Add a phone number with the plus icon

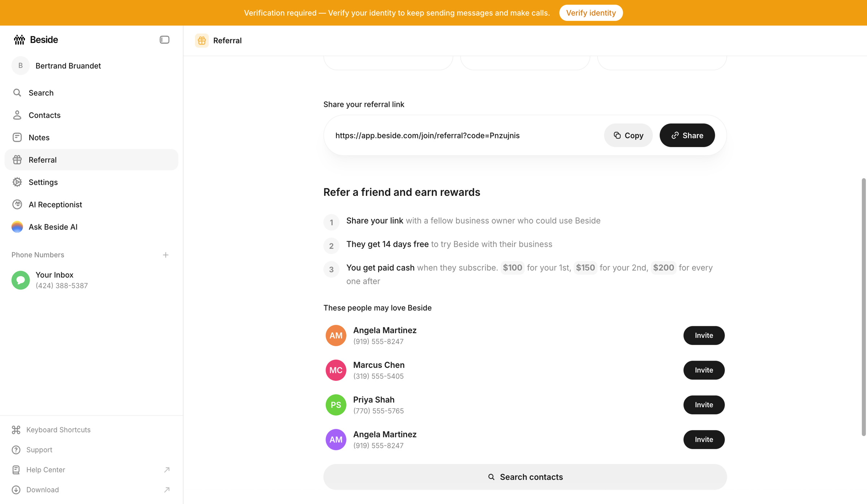click(165, 255)
